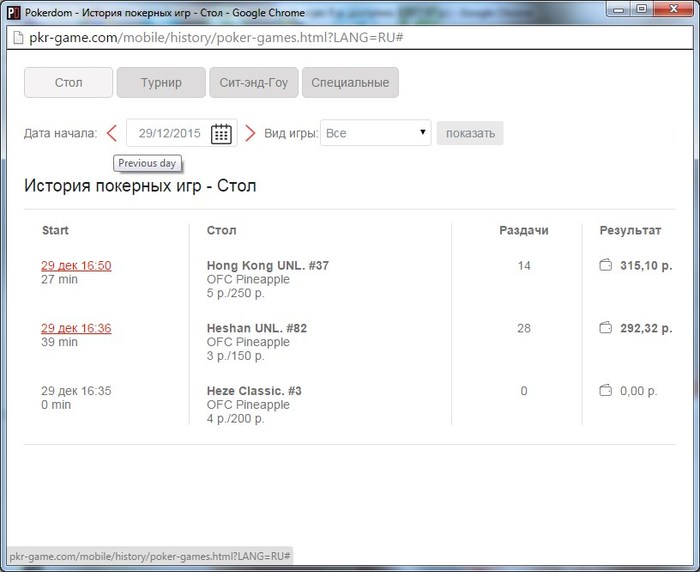Click stakes text 4 р./200 р.
700x572 pixels.
point(236,419)
